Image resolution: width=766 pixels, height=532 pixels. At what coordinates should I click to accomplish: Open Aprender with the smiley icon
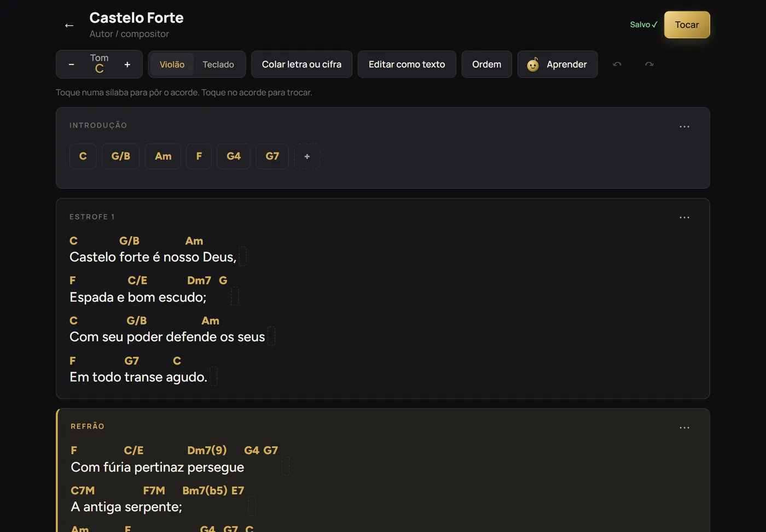click(x=558, y=65)
